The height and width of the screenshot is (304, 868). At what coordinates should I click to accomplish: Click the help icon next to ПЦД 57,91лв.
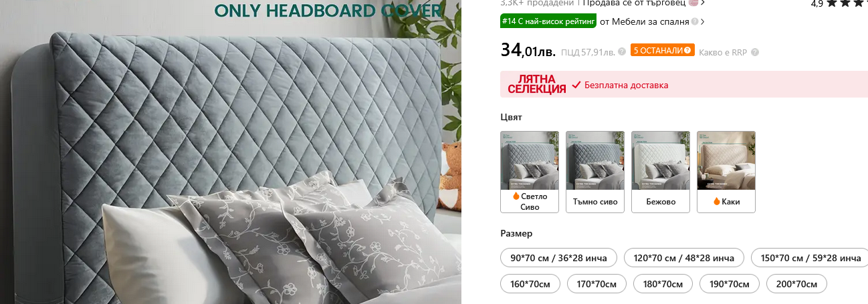(622, 51)
